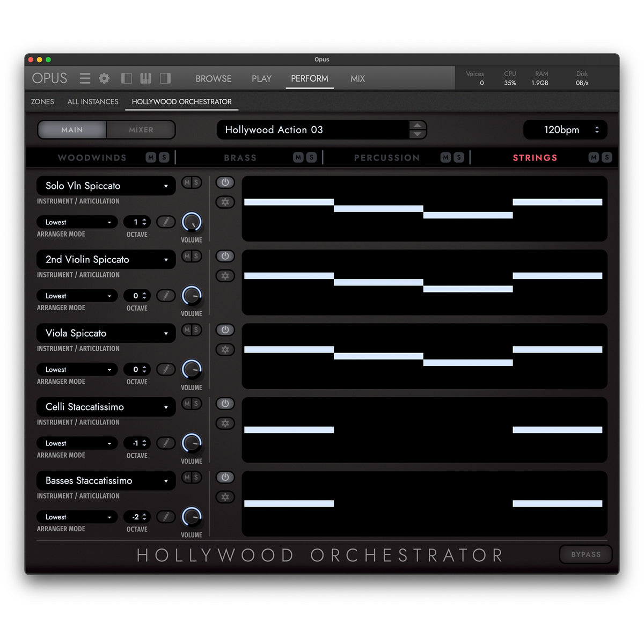
Task: Click pencil edit icon for Celli Staccatissimo
Action: pyautogui.click(x=166, y=443)
